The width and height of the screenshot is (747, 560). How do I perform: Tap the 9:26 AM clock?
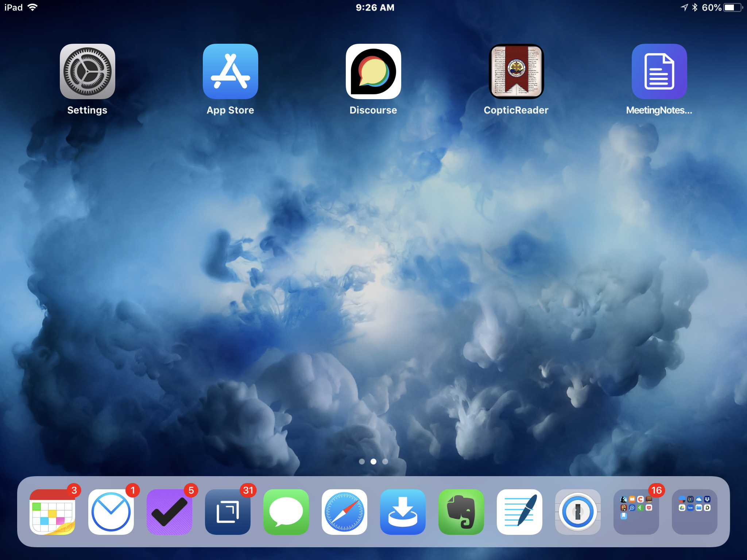pos(375,8)
